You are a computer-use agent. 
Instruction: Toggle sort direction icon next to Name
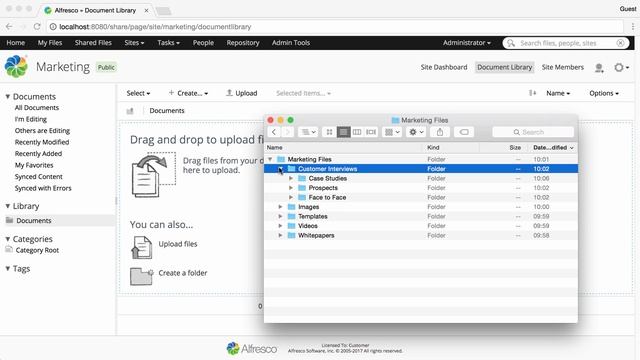[532, 93]
